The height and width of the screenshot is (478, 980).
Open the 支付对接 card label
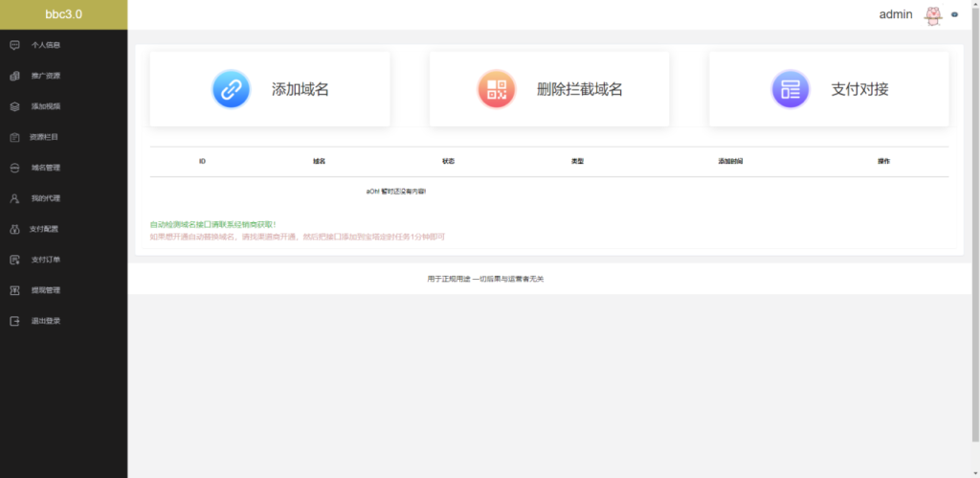pos(859,89)
